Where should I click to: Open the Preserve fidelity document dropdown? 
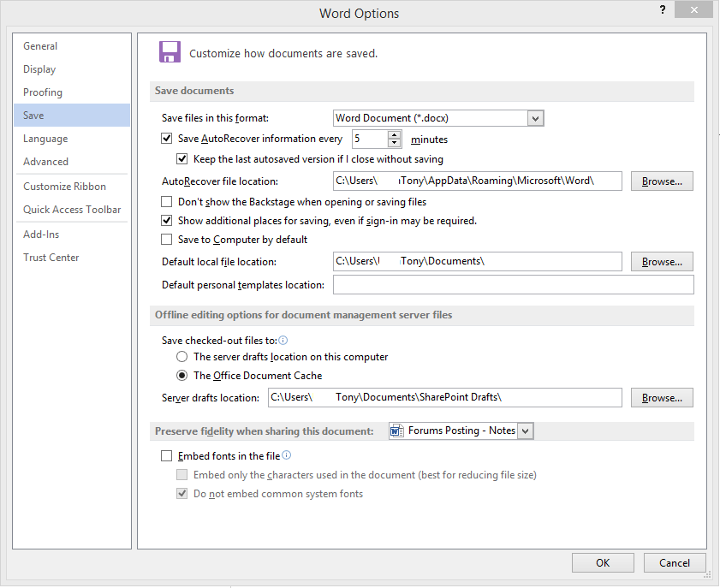[523, 431]
